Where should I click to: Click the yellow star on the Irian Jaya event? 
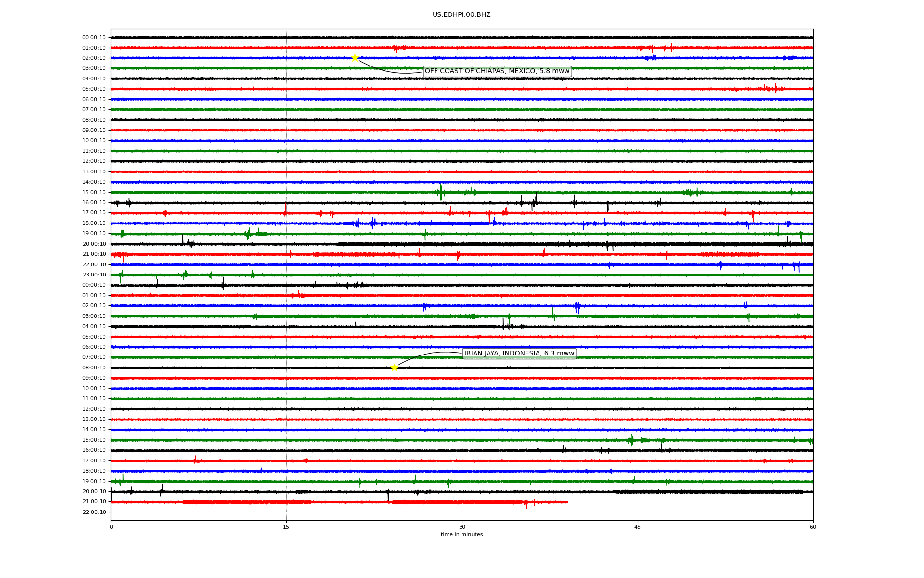point(394,368)
